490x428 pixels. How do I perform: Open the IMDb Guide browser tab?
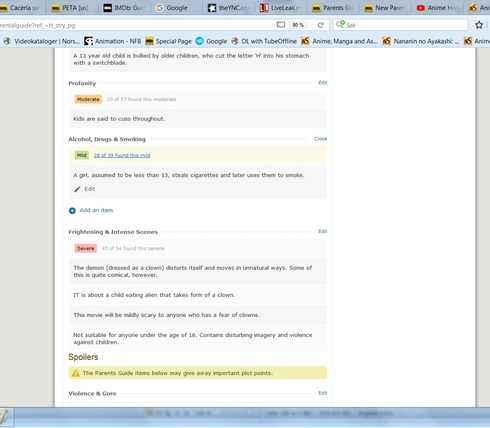coord(124,8)
